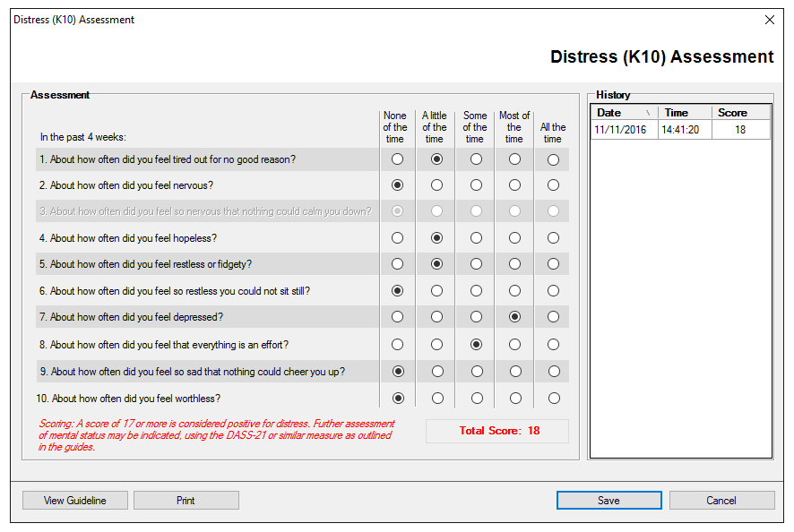Sort history by Time column header
This screenshot has height=532, width=794.
point(686,113)
